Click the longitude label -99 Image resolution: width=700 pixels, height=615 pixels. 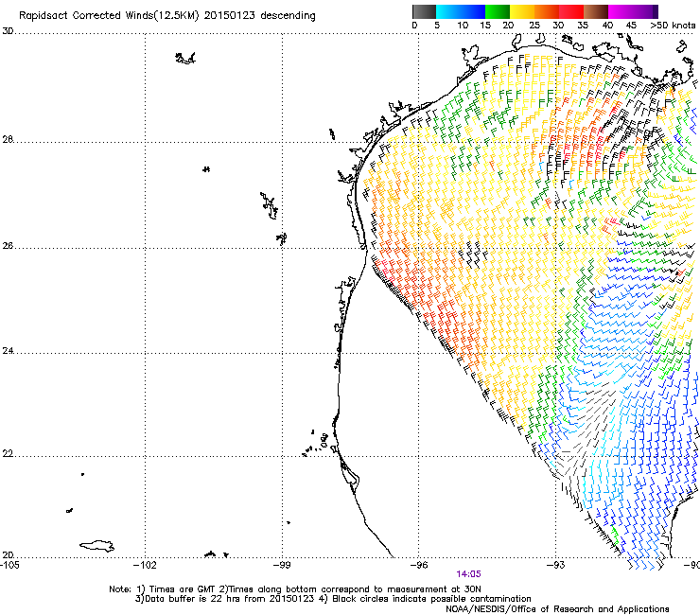(282, 565)
